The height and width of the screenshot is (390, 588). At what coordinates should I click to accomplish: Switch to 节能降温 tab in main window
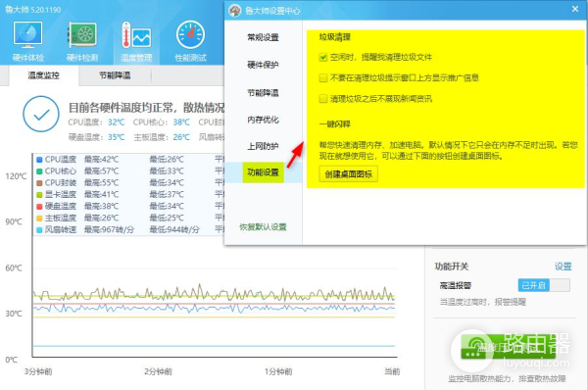click(x=115, y=75)
